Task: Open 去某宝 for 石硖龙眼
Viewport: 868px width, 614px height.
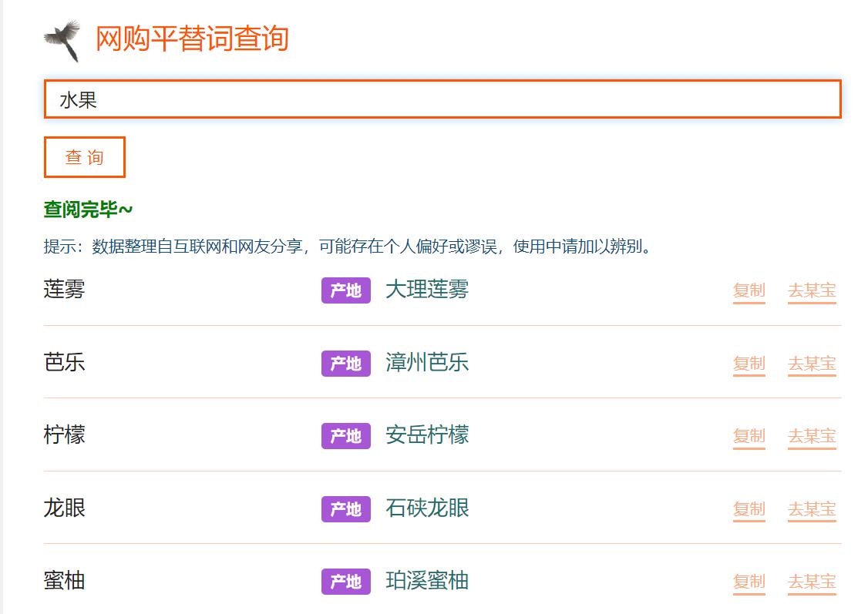Action: point(812,508)
